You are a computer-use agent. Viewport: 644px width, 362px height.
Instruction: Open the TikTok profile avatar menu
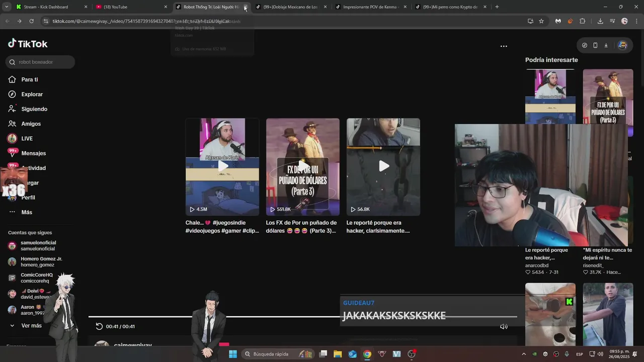pos(622,45)
